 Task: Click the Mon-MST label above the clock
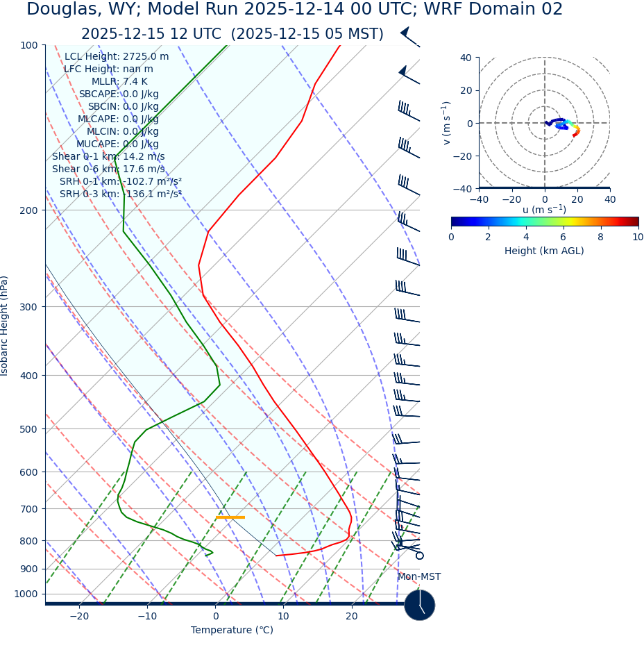point(418,577)
